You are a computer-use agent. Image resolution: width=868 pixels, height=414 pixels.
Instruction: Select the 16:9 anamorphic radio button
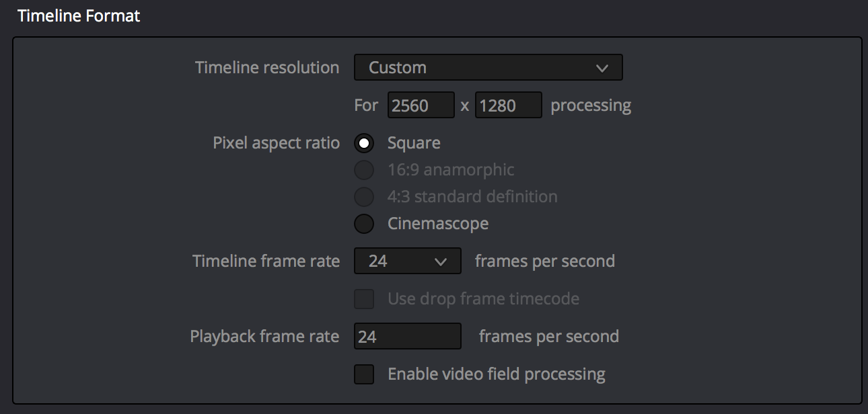click(x=364, y=170)
